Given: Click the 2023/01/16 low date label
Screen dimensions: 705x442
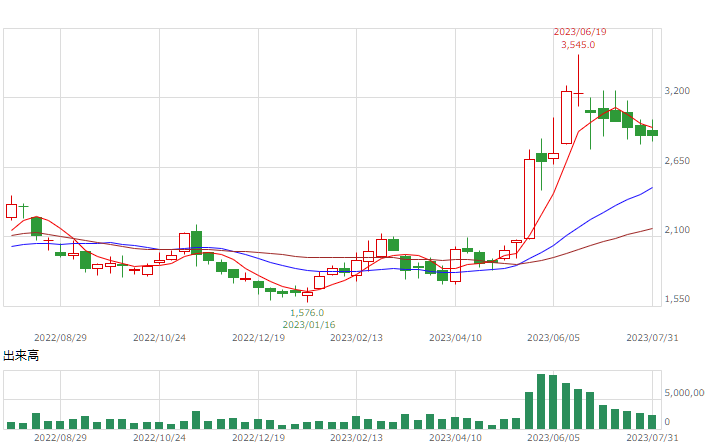Looking at the screenshot, I should point(308,325).
